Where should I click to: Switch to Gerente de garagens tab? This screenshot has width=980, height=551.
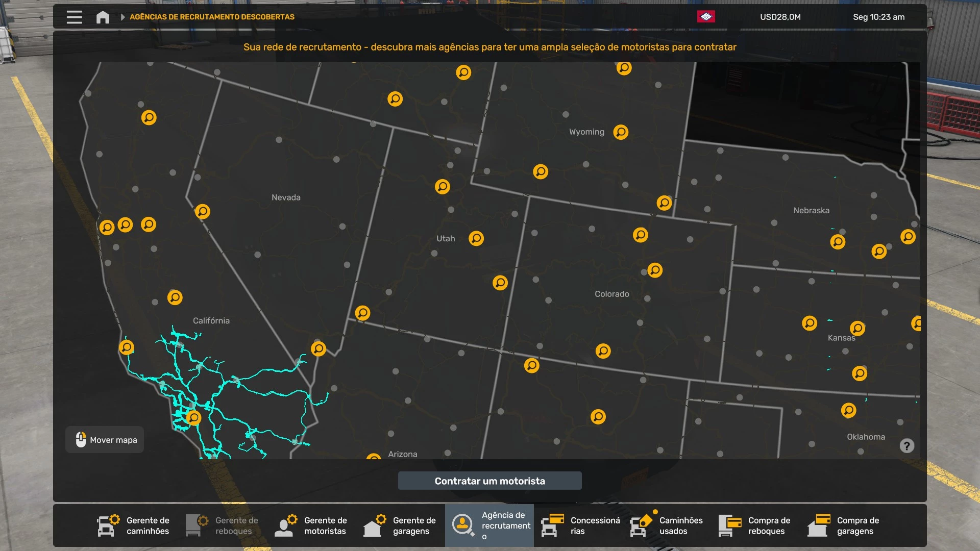click(400, 525)
